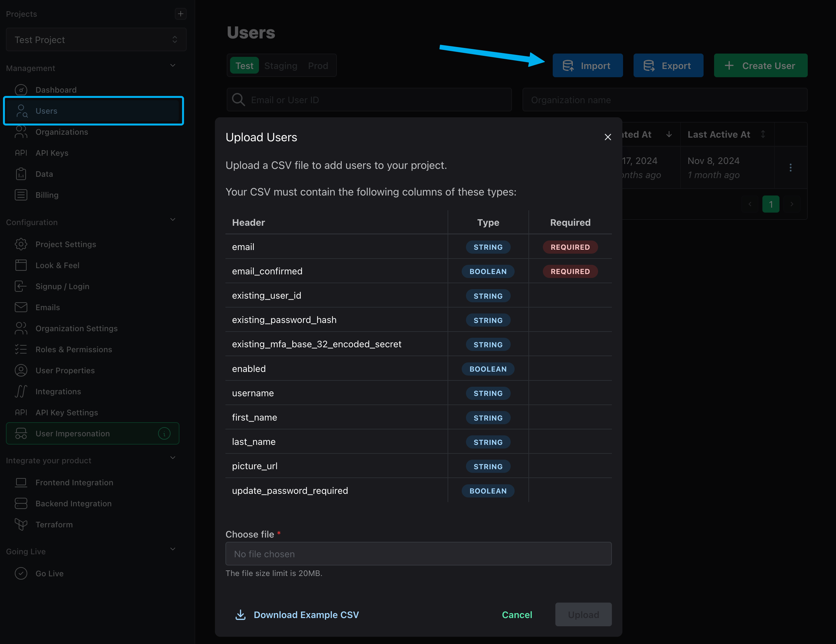Click the Users sidebar icon
The image size is (836, 644).
pos(20,110)
